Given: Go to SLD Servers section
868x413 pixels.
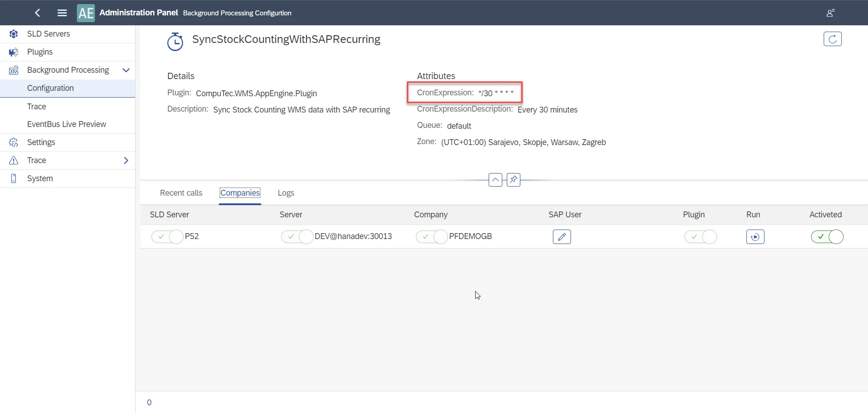Looking at the screenshot, I should pos(48,34).
